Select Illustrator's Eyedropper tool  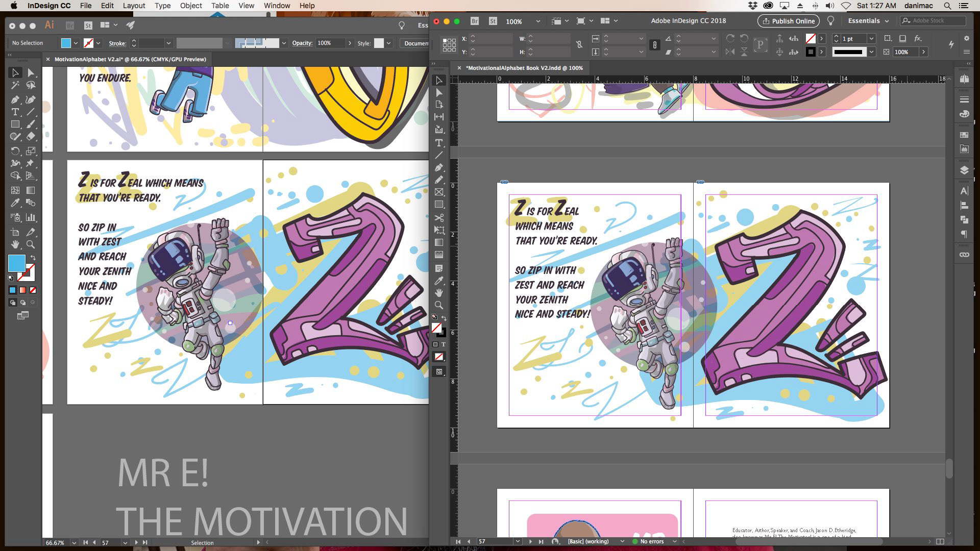(15, 203)
